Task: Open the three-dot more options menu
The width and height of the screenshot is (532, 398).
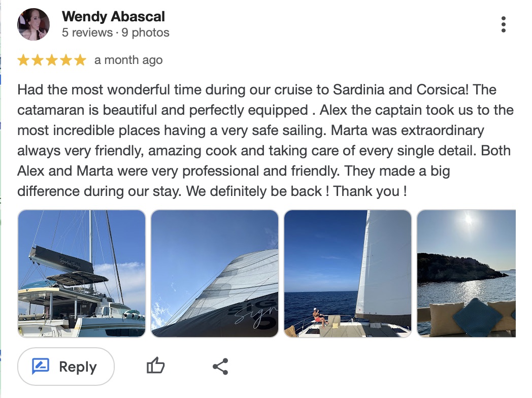Action: [x=503, y=24]
